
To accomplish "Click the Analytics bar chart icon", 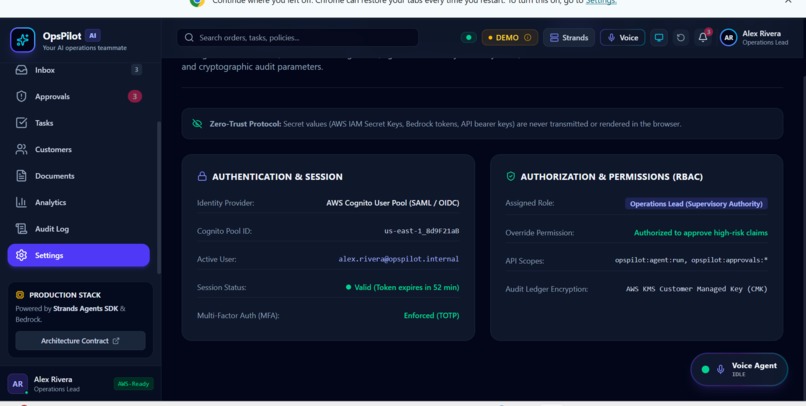I will point(21,202).
